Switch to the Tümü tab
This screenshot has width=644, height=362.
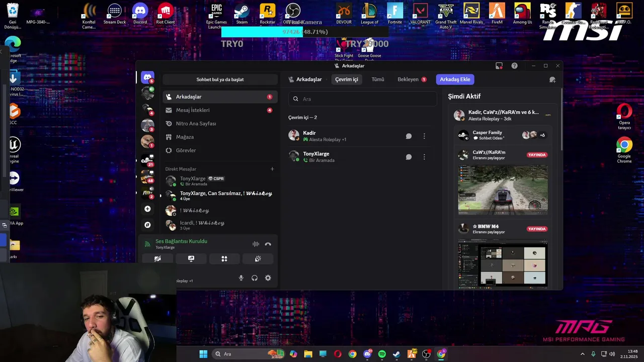coord(378,79)
